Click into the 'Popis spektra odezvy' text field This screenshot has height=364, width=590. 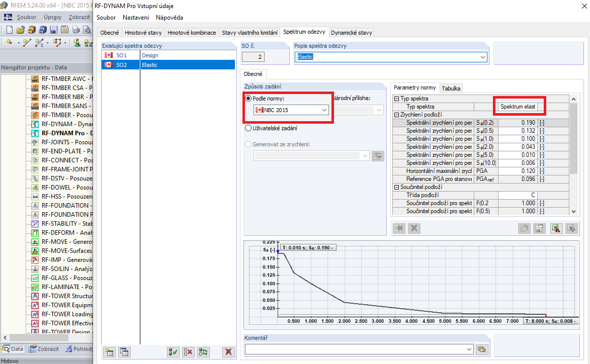[x=387, y=57]
